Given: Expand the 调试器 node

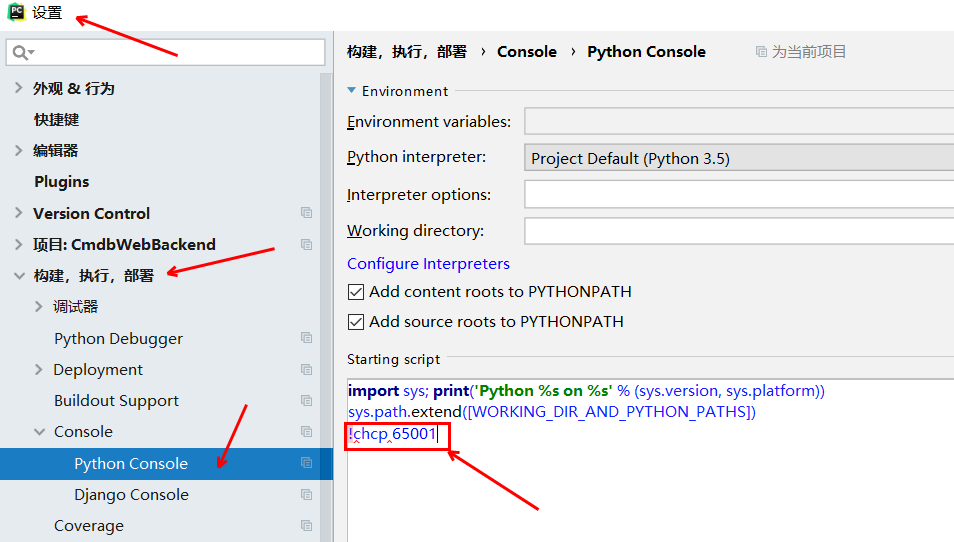Looking at the screenshot, I should (39, 307).
